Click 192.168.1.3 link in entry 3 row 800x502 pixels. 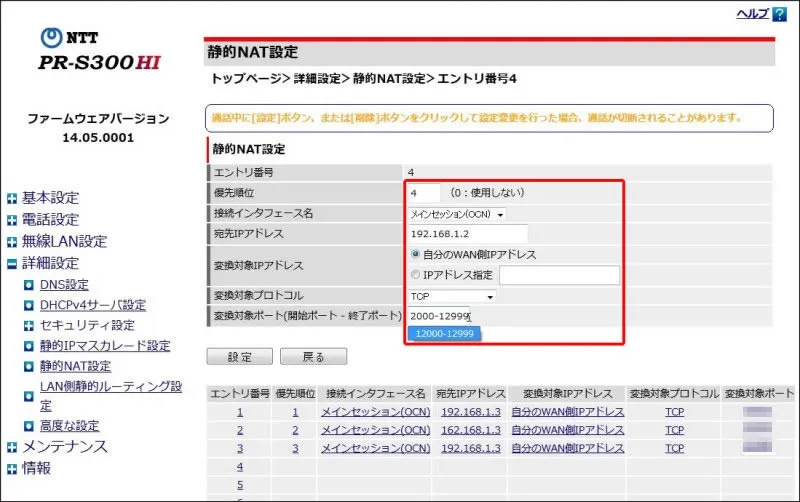[471, 448]
